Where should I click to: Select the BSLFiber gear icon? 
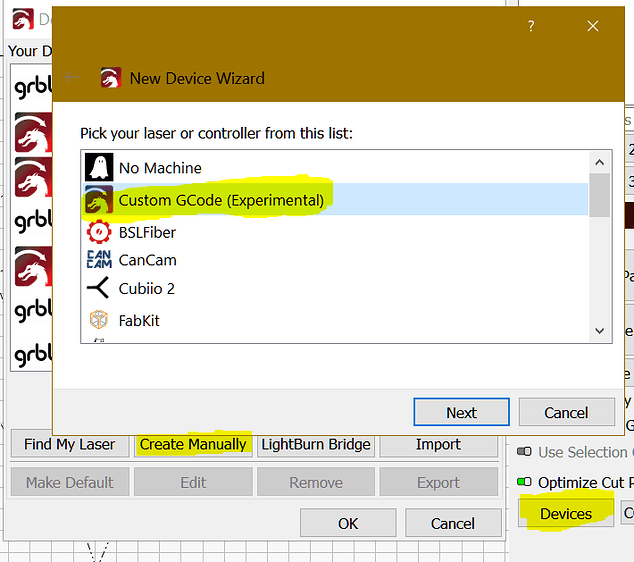point(99,232)
